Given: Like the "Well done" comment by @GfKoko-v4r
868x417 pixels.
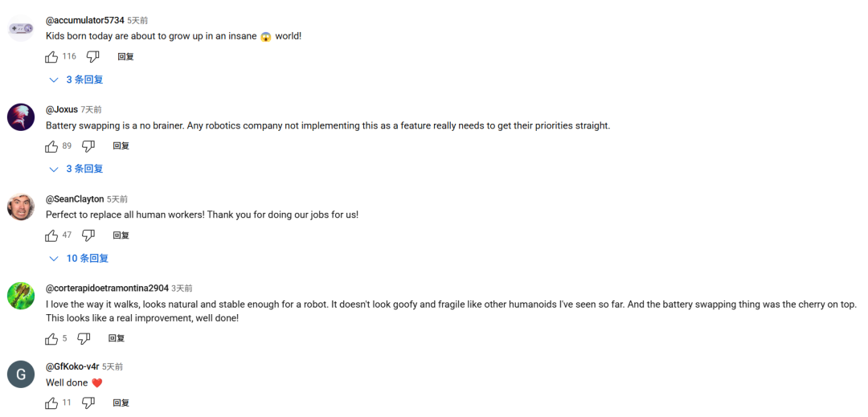Looking at the screenshot, I should coord(51,403).
